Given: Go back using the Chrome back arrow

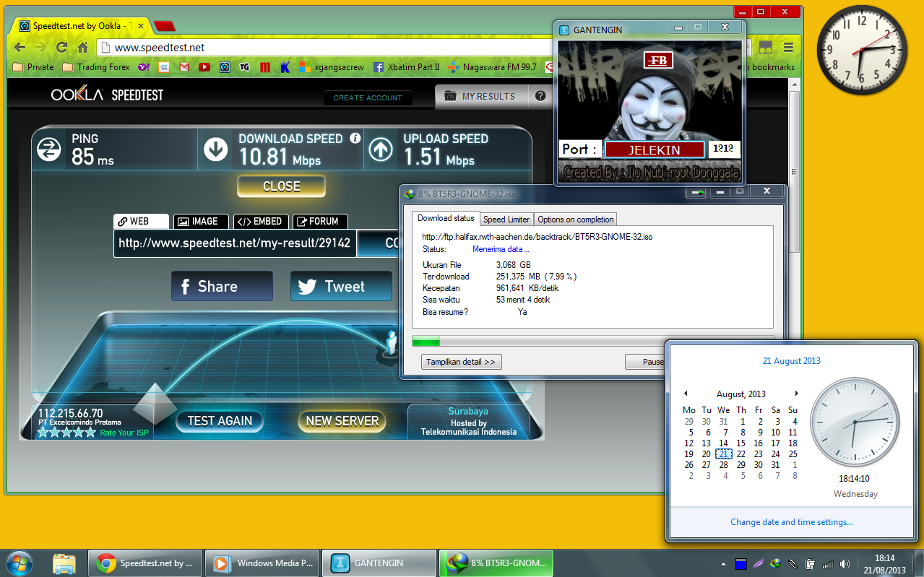Looking at the screenshot, I should point(20,48).
